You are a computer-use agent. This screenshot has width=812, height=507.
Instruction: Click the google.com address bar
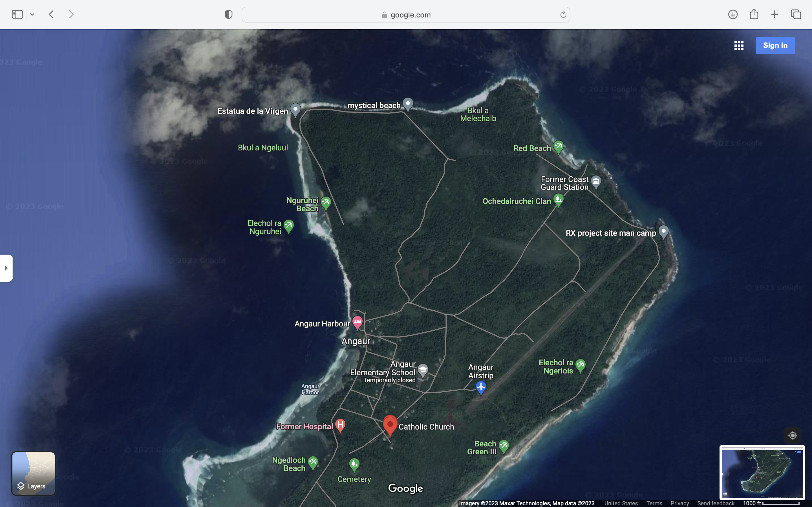click(406, 15)
